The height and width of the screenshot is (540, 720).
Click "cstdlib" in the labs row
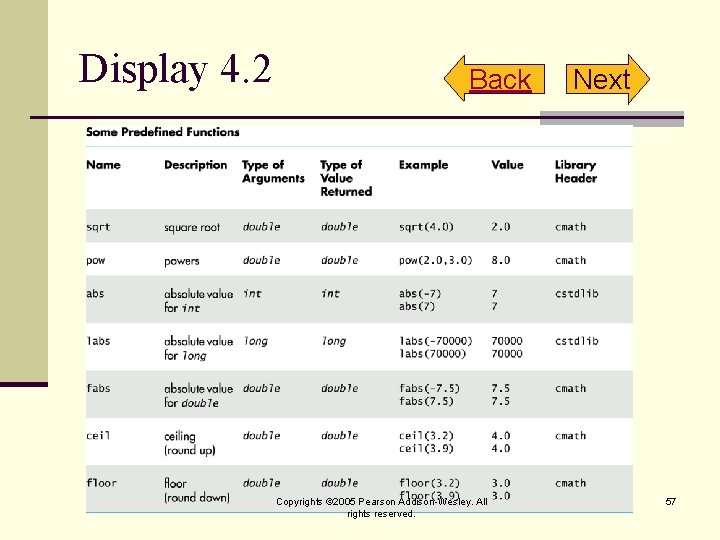click(x=577, y=341)
